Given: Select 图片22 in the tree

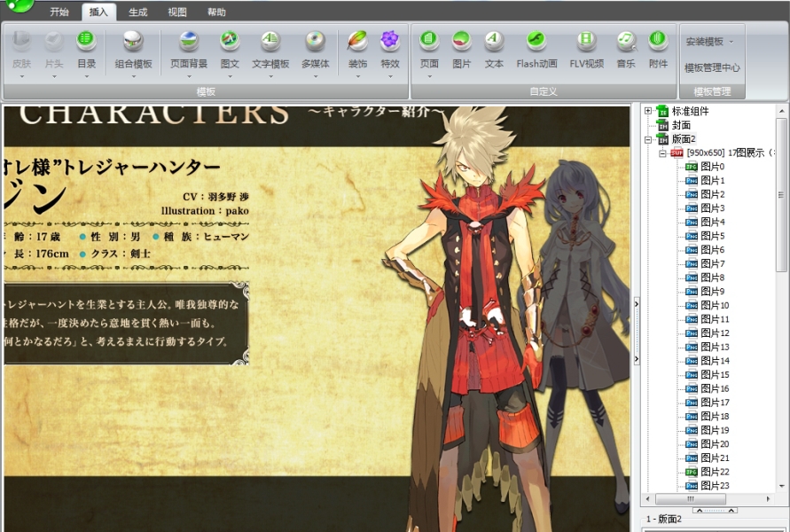Looking at the screenshot, I should click(715, 472).
